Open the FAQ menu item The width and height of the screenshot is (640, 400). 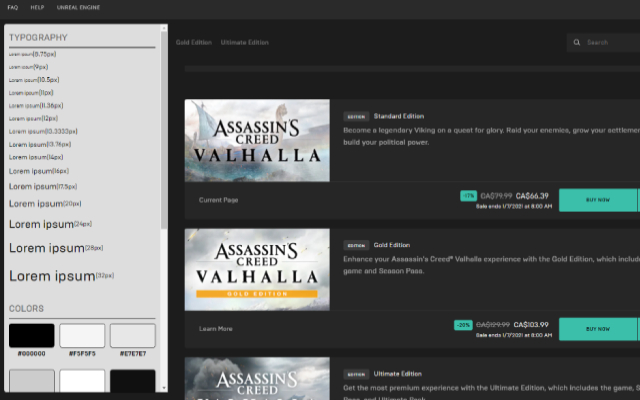(13, 7)
